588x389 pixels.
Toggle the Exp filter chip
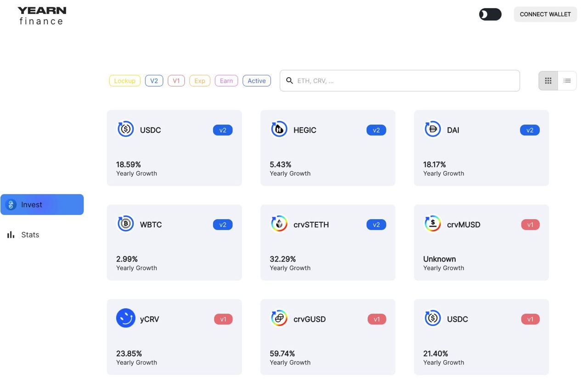[x=200, y=81]
